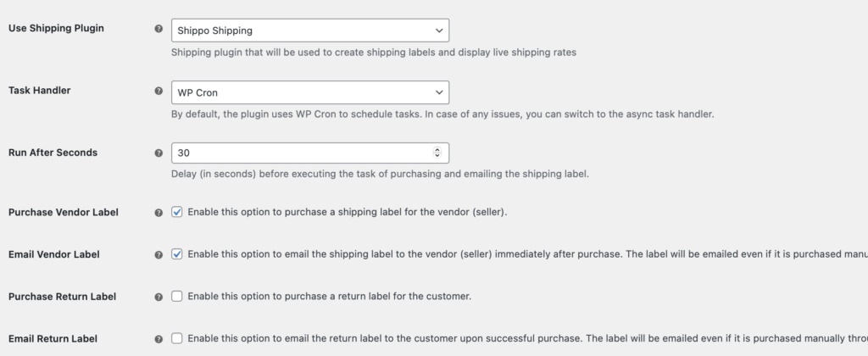Click help icon next to Email Vendor Label

click(x=159, y=254)
